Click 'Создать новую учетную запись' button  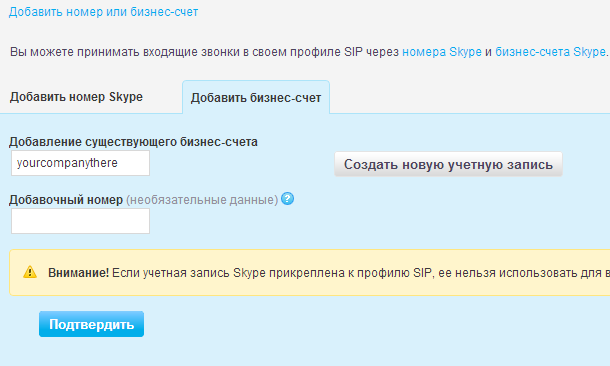448,164
